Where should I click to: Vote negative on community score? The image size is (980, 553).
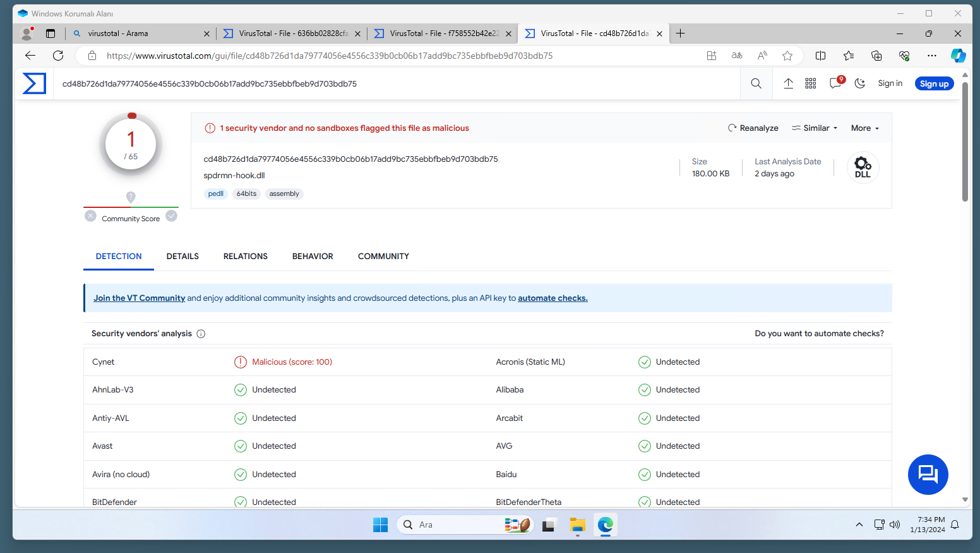90,216
